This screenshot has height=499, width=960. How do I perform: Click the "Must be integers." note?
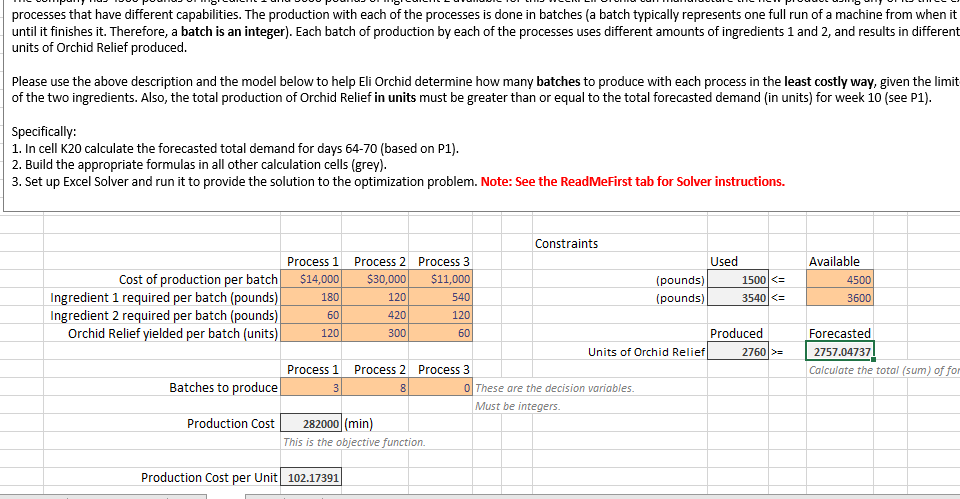pos(517,406)
